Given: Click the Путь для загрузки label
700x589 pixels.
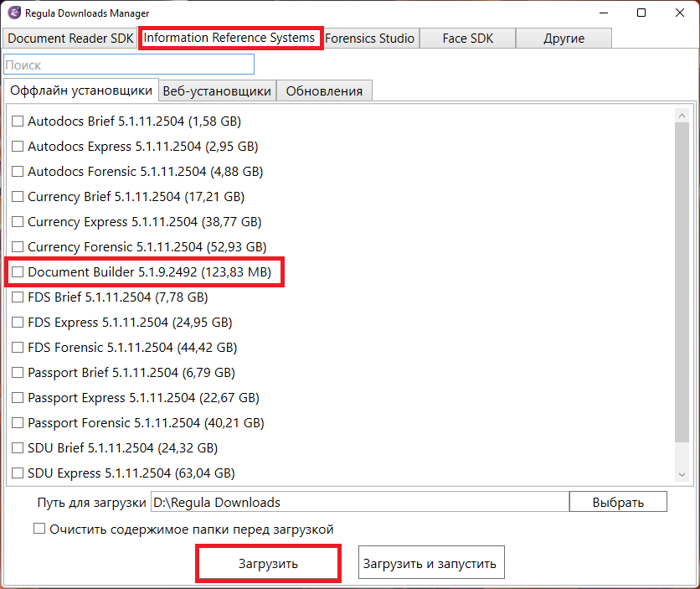Looking at the screenshot, I should click(91, 503).
